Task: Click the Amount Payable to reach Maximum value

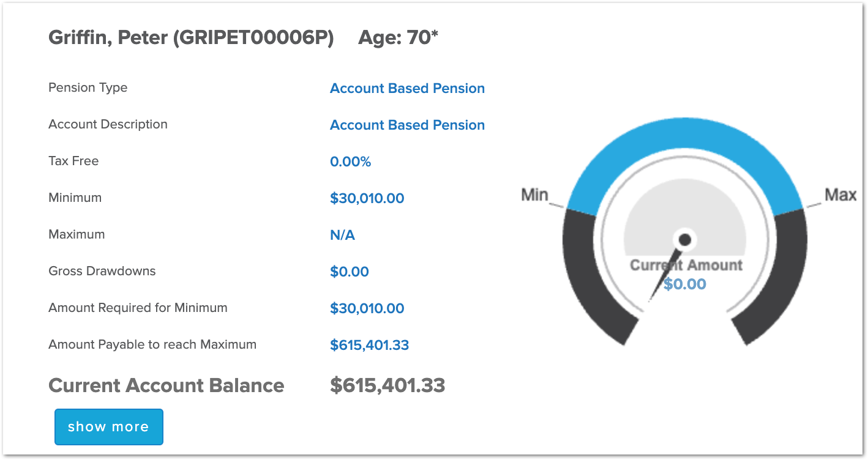Action: click(370, 345)
